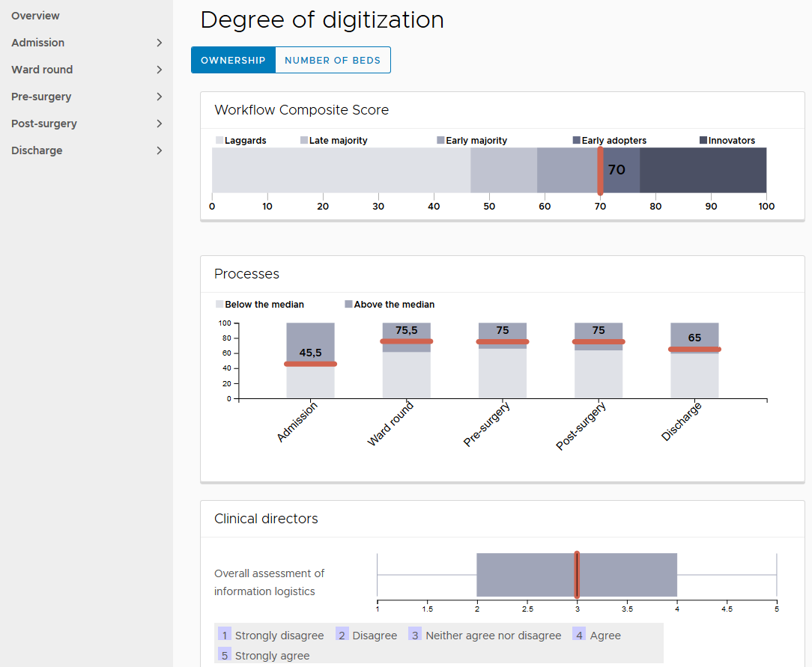
Task: Switch to the Ownership tab
Action: tap(233, 61)
